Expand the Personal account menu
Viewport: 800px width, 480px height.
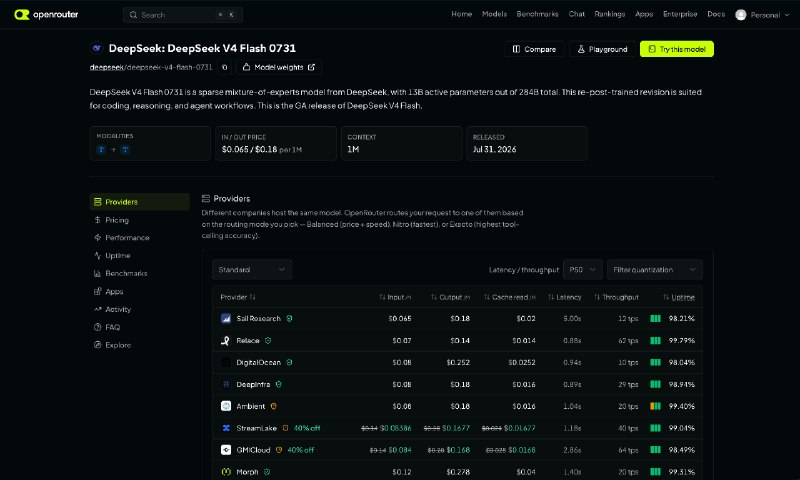(x=763, y=15)
